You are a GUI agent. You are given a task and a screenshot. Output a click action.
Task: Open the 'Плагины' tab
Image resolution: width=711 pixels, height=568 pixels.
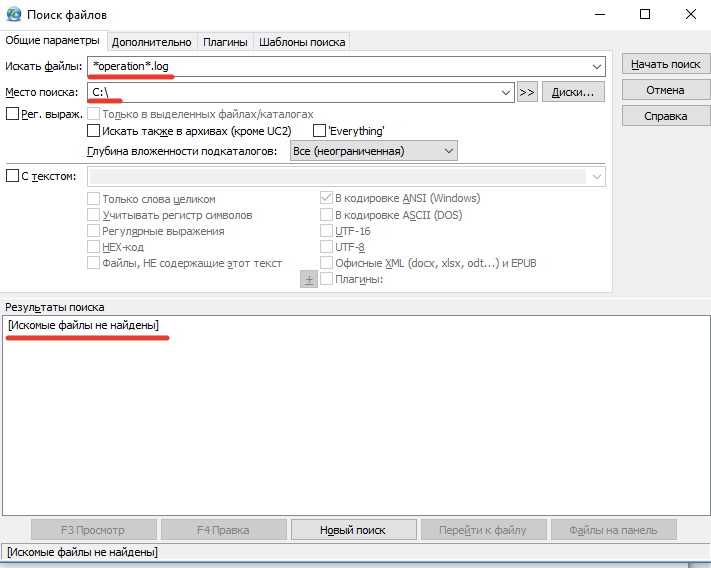225,42
